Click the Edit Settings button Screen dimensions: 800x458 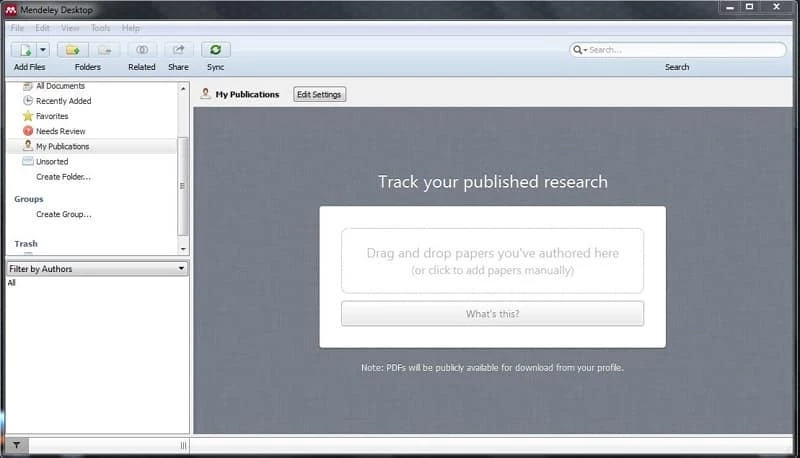[x=319, y=95]
